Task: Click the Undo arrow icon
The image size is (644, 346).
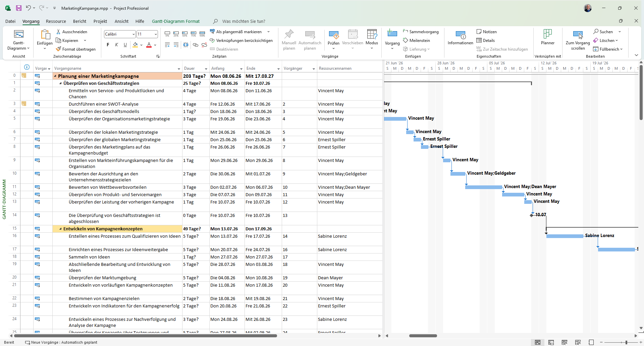Action: coord(29,8)
